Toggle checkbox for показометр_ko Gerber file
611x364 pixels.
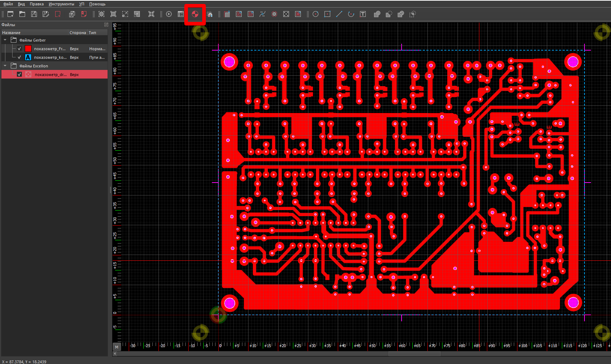click(x=19, y=57)
